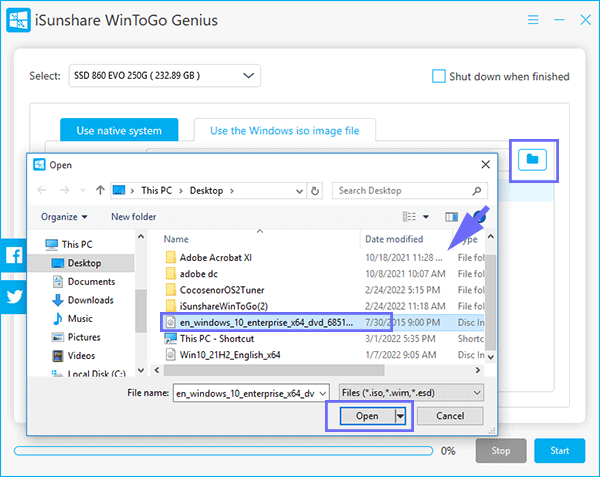The width and height of the screenshot is (600, 477).
Task: Click the horizontal scrollbar of file list
Action: (x=274, y=370)
